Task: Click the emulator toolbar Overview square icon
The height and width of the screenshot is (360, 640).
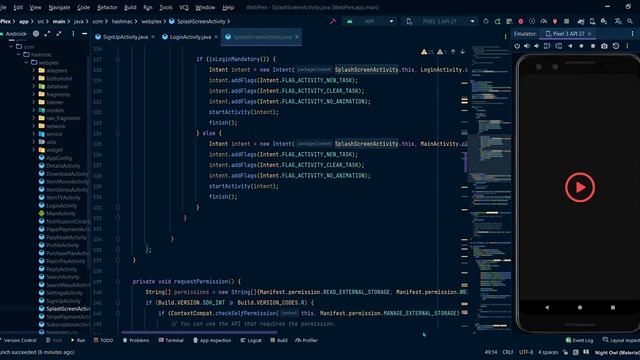Action: coord(593,46)
